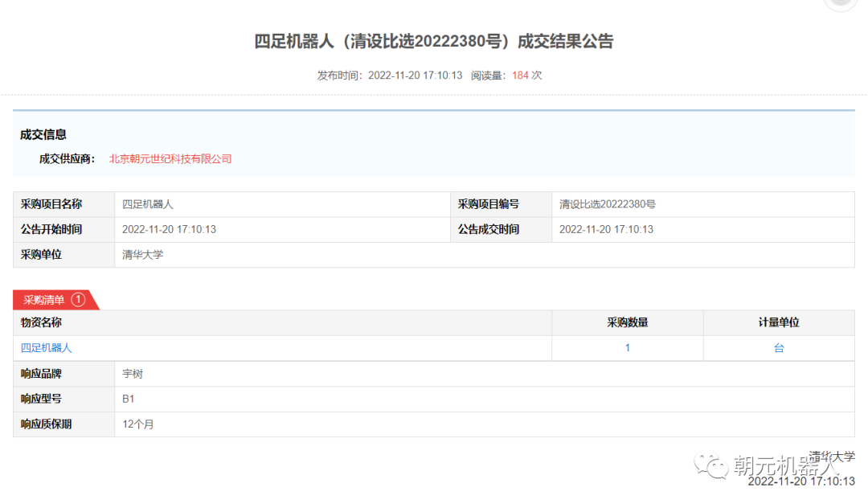868x504 pixels.
Task: Click the brand value 宇树
Action: point(133,374)
